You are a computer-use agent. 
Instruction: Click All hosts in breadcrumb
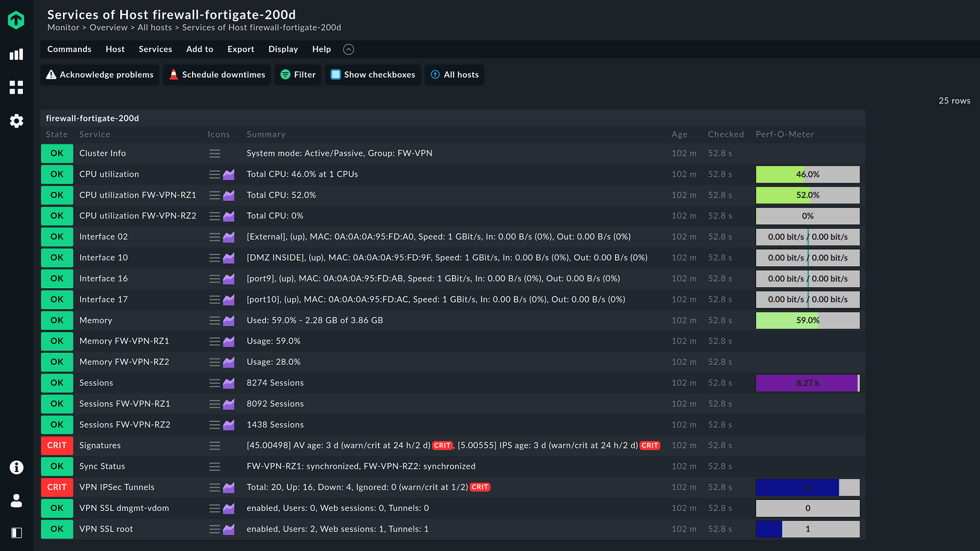tap(155, 28)
